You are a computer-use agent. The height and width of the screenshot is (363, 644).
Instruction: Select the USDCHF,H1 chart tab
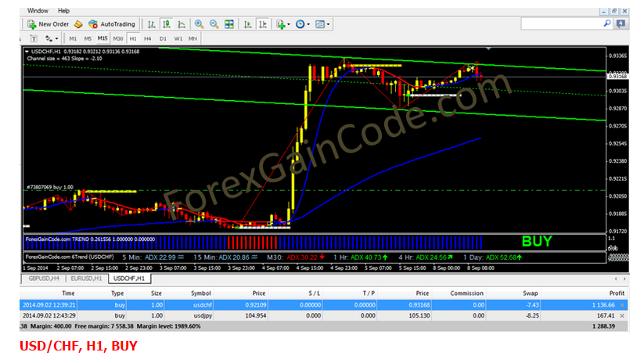tap(129, 279)
